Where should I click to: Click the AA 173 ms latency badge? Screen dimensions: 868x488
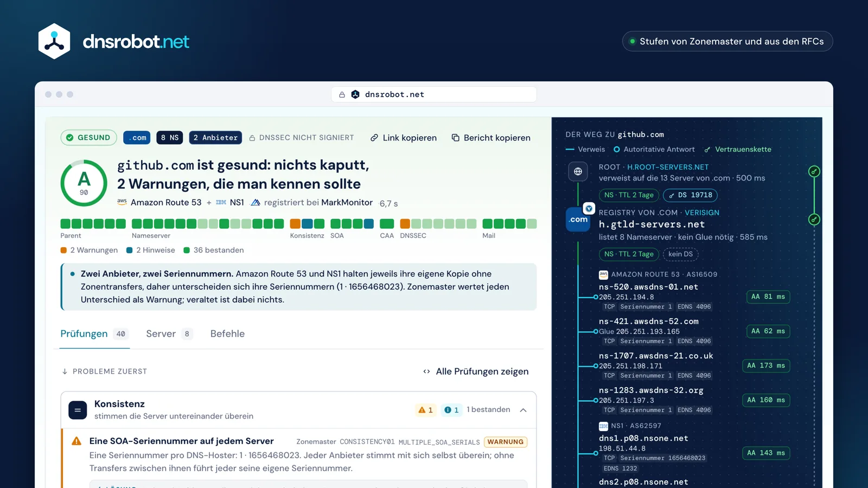pos(766,365)
